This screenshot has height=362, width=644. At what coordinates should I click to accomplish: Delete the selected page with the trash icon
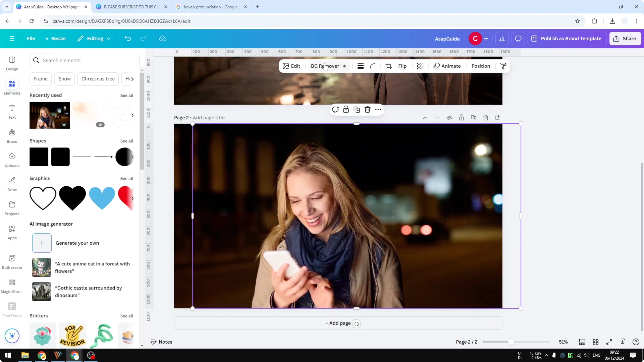(485, 117)
